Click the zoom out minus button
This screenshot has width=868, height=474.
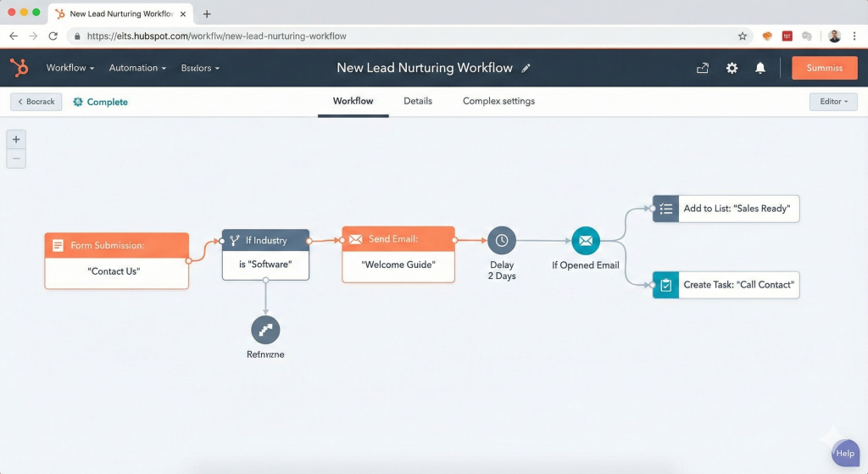(16, 159)
